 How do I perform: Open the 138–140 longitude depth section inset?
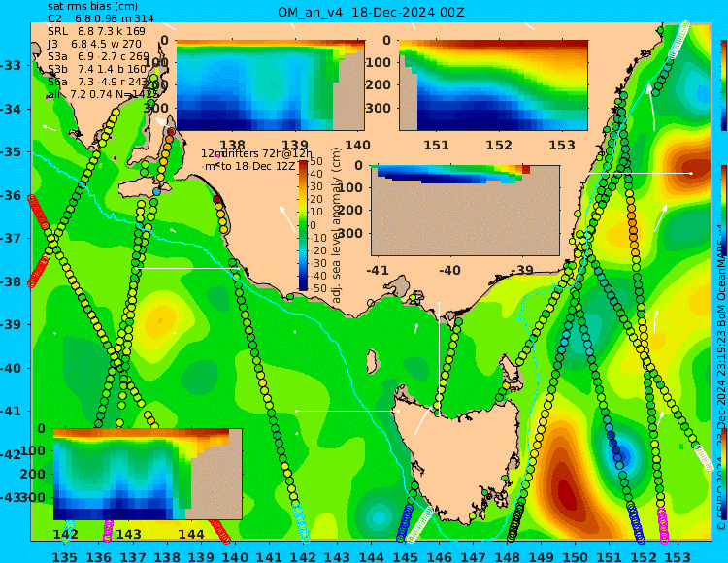tap(270, 85)
